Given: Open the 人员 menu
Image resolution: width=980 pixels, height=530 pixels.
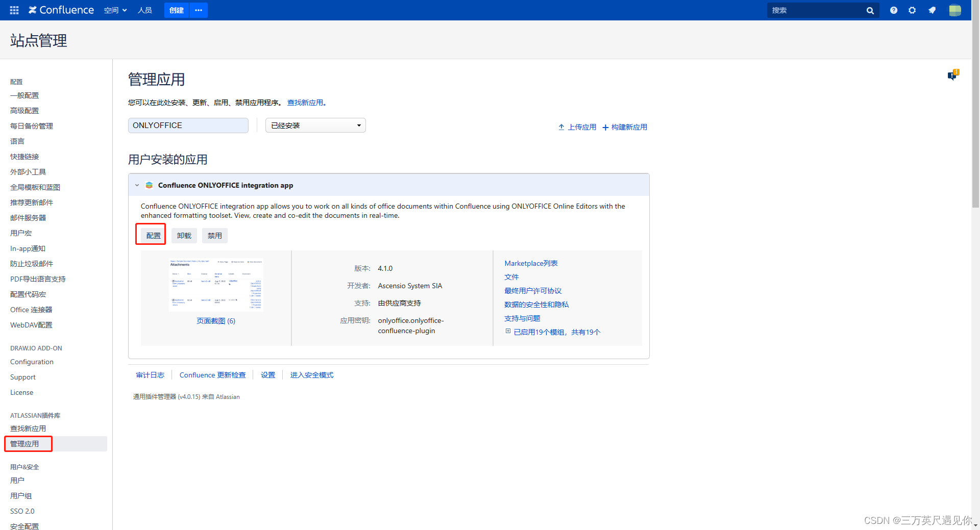Looking at the screenshot, I should pos(145,10).
